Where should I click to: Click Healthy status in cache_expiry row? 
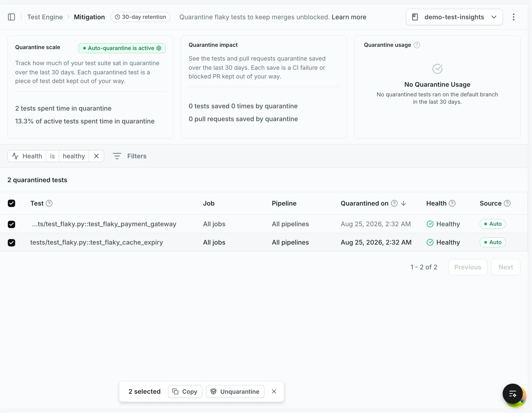(443, 243)
